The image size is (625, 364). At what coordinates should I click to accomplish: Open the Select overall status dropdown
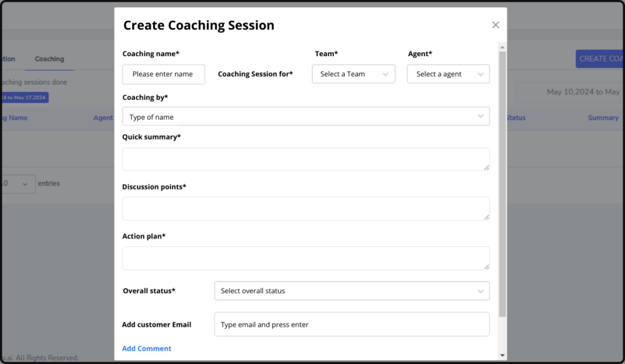(x=352, y=291)
